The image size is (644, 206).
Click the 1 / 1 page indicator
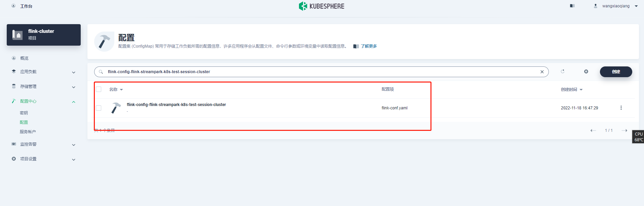pos(609,131)
